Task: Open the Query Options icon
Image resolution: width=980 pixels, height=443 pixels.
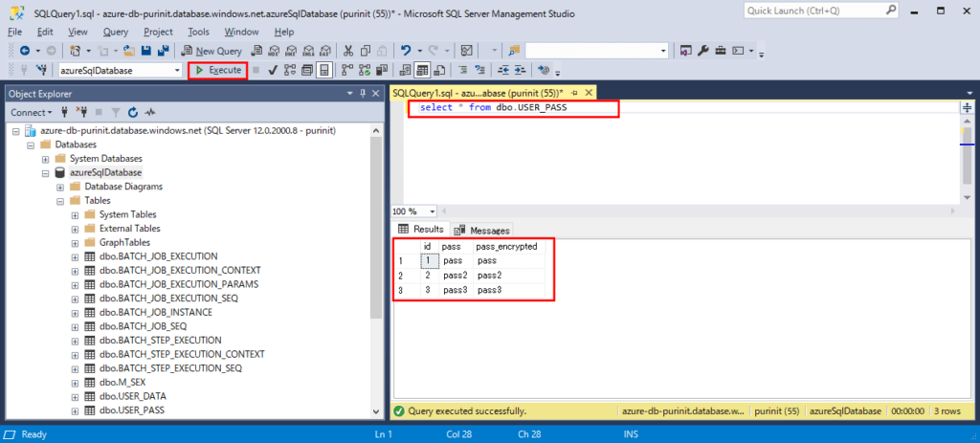Action: [307, 70]
